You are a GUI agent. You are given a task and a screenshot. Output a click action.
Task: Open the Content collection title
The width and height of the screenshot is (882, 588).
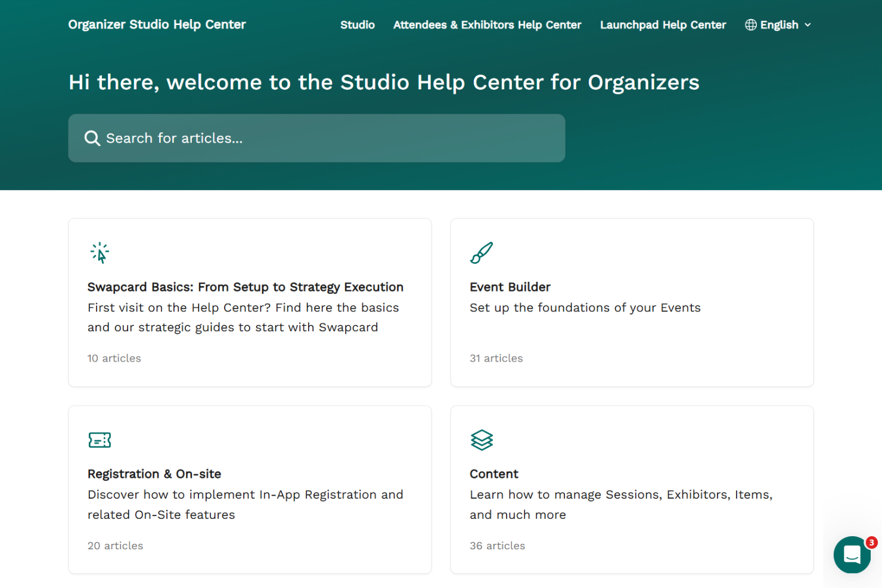tap(494, 474)
